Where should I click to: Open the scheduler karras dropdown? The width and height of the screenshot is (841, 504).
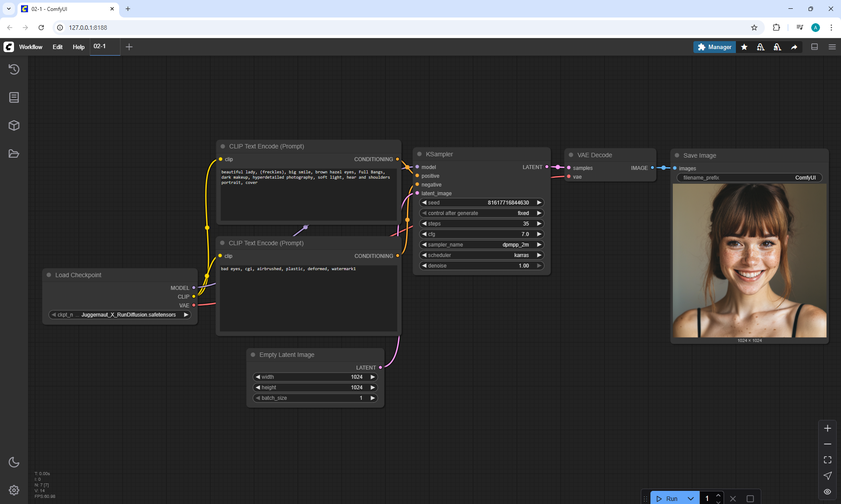(481, 255)
